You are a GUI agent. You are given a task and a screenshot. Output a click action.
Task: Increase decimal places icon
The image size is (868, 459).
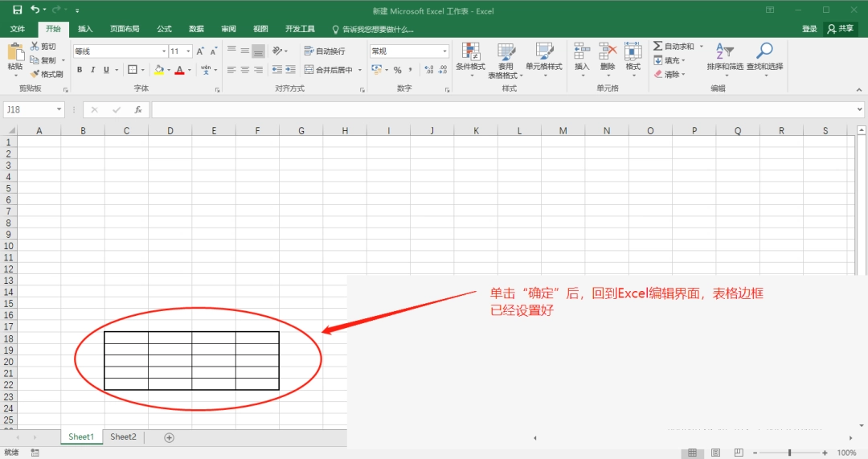pyautogui.click(x=429, y=70)
